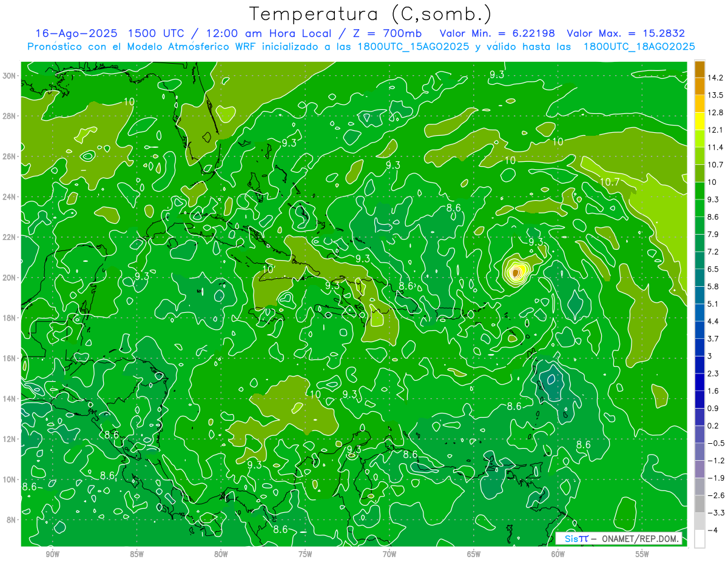Screen dimensions: 728x562
Task: Click the "-4" value on the color scale
Action: click(x=713, y=530)
